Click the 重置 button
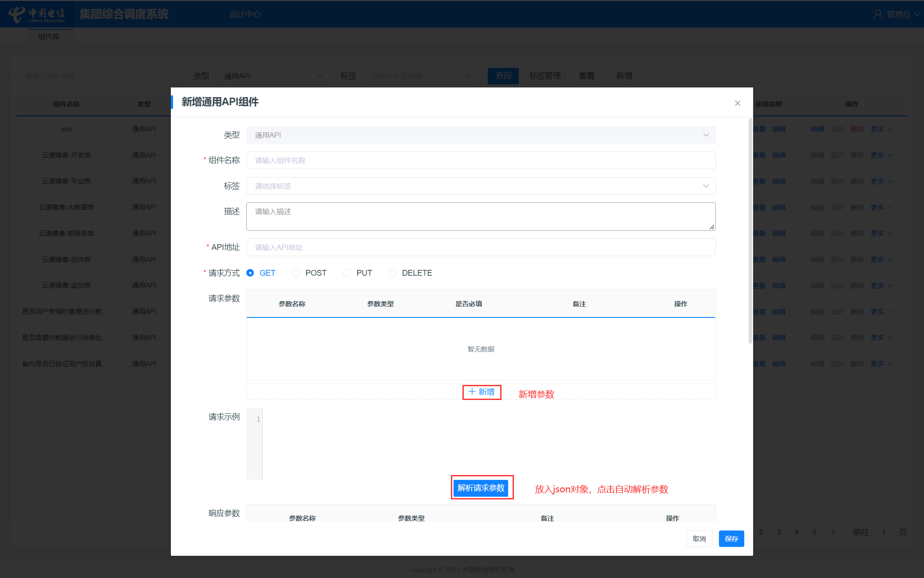Screen dimensions: 924x578 pos(587,76)
